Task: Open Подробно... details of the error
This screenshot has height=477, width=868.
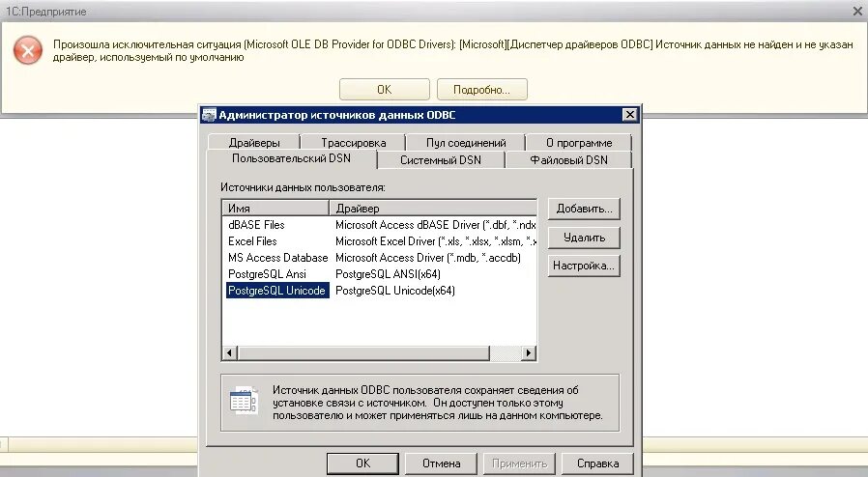Action: [481, 90]
